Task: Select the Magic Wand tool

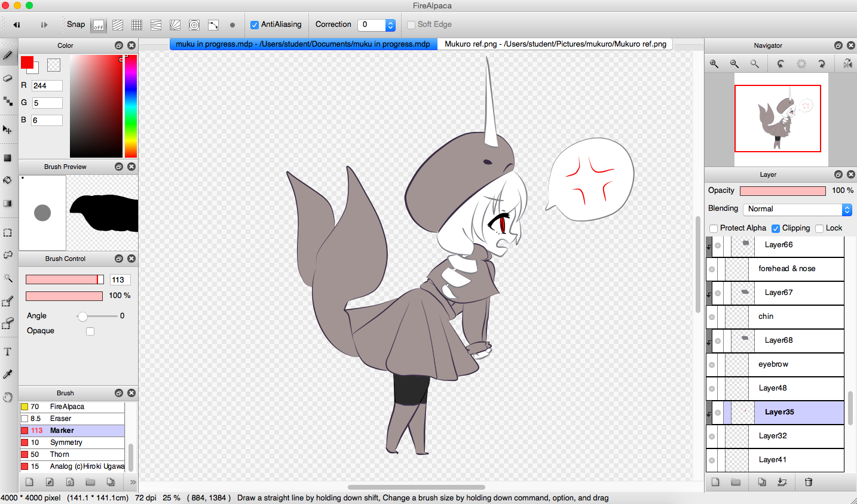Action: pos(8,278)
